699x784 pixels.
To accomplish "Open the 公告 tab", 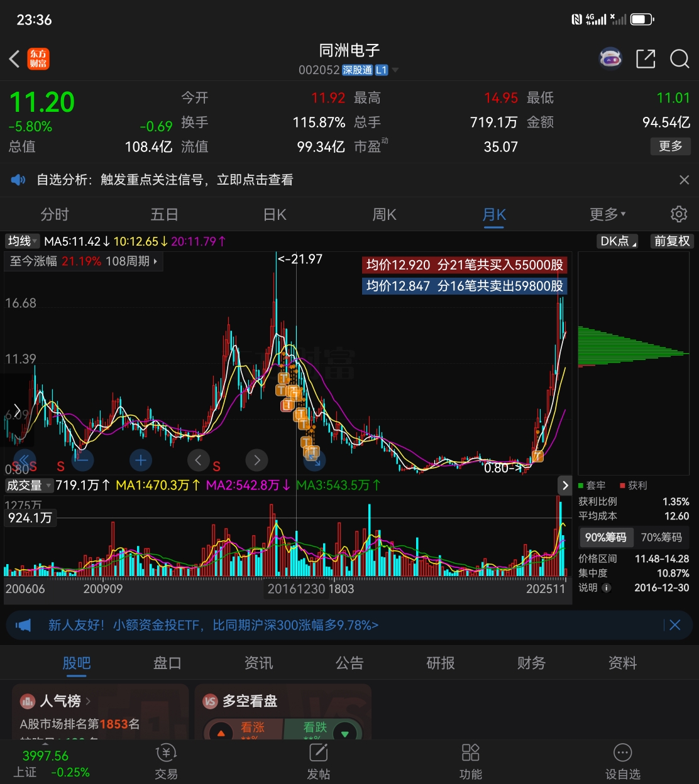I will click(x=349, y=663).
